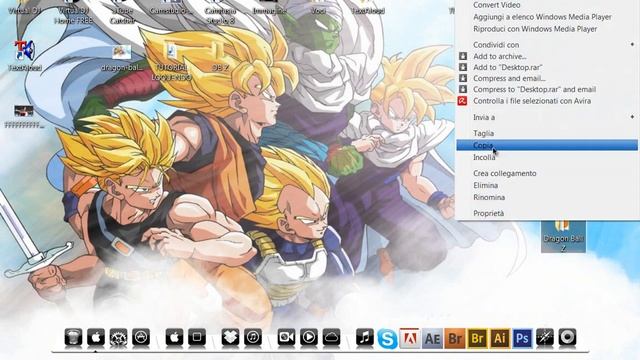Select the dragon-bal... image file on desktop
This screenshot has width=640, height=360.
click(x=122, y=58)
